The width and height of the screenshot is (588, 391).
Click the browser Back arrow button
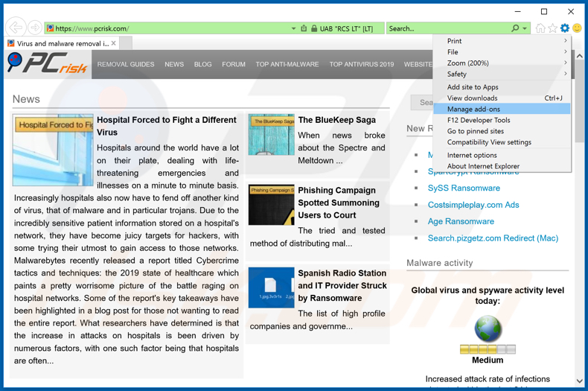click(x=16, y=28)
